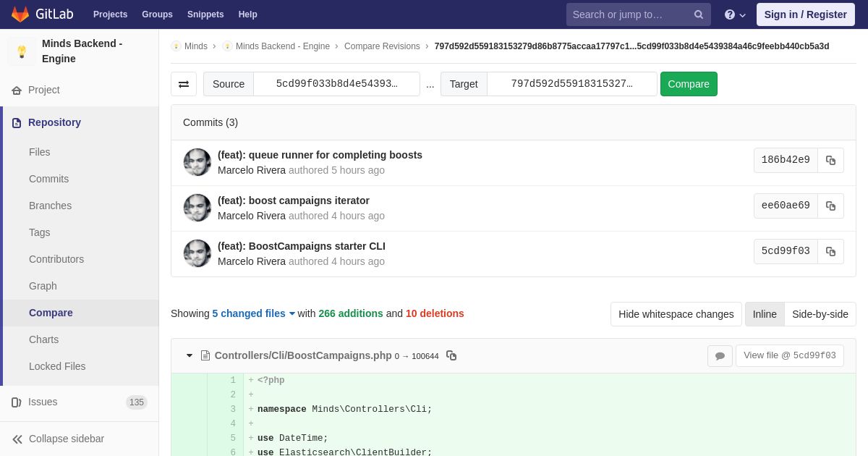Click Controllers/Cli/BoostCampaigns.php file title
This screenshot has width=868, height=456.
[x=303, y=355]
